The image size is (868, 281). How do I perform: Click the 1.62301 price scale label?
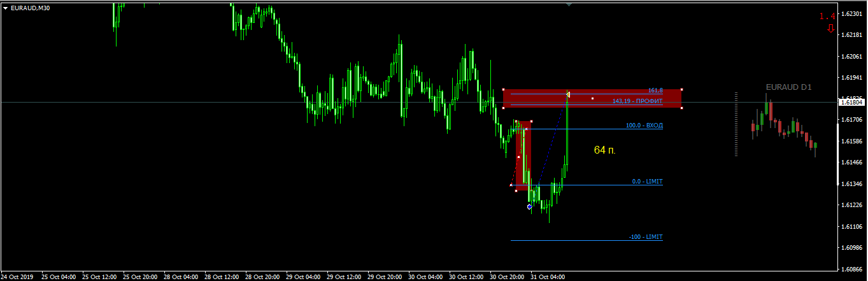pos(852,13)
